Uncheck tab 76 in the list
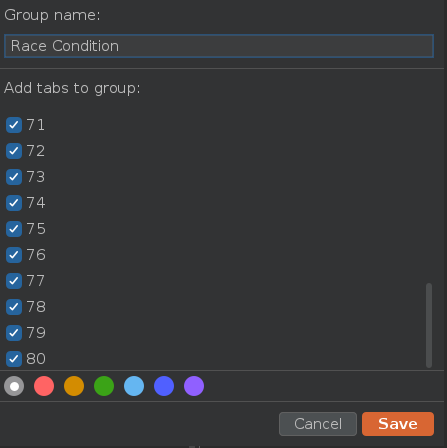Image resolution: width=447 pixels, height=448 pixels. point(14,255)
